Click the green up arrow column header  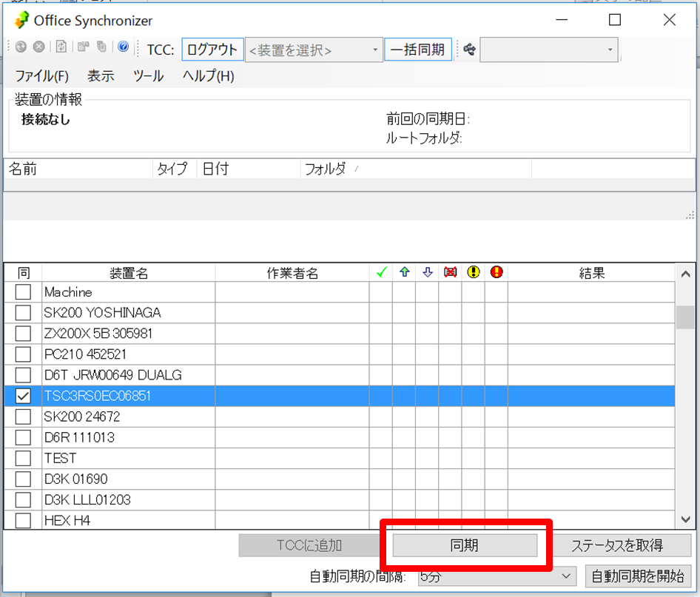404,273
